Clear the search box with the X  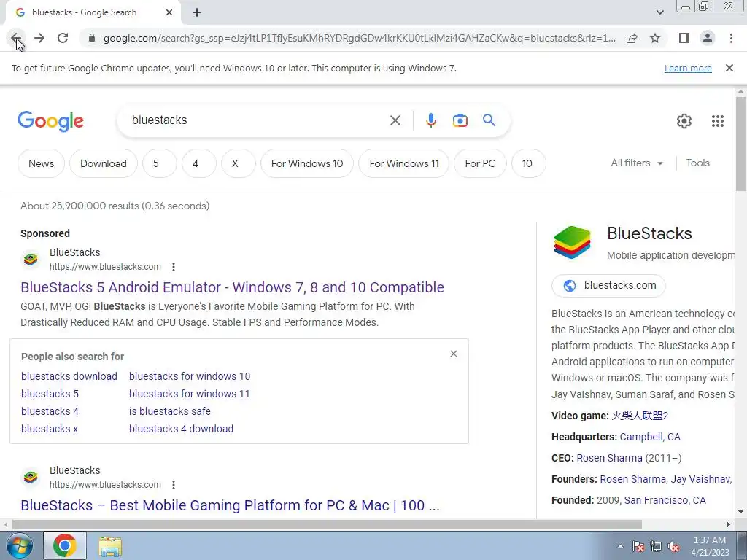395,120
